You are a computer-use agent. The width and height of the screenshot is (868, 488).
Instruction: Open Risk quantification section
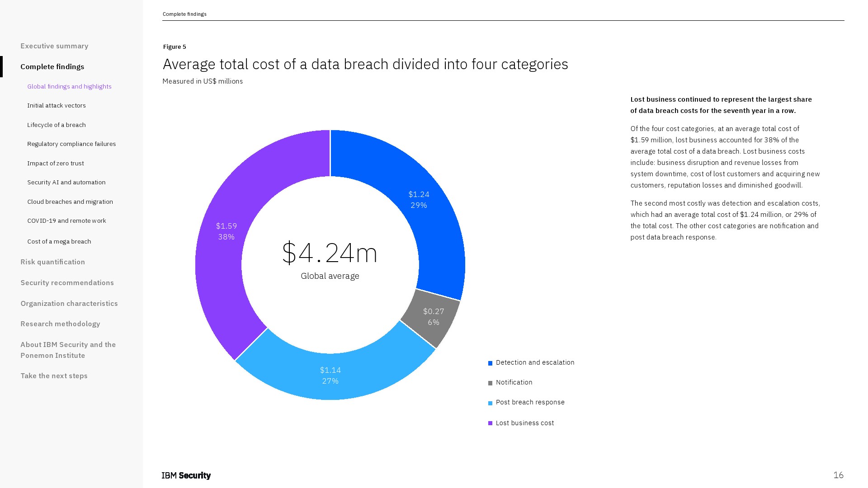(52, 262)
